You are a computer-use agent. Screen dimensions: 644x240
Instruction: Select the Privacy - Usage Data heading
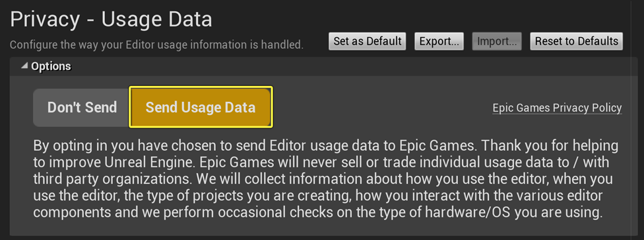tap(111, 19)
